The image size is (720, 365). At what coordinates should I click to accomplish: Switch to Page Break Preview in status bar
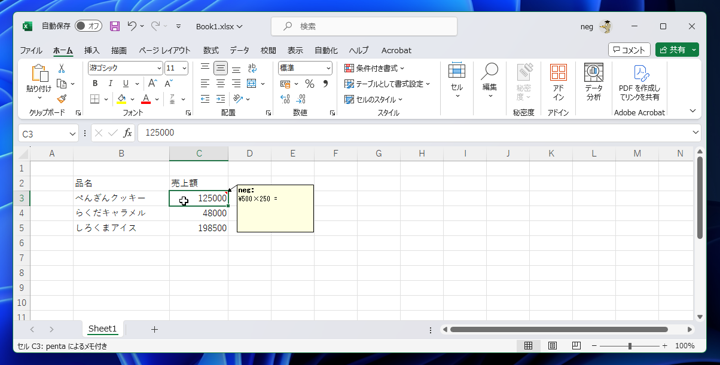pyautogui.click(x=576, y=346)
